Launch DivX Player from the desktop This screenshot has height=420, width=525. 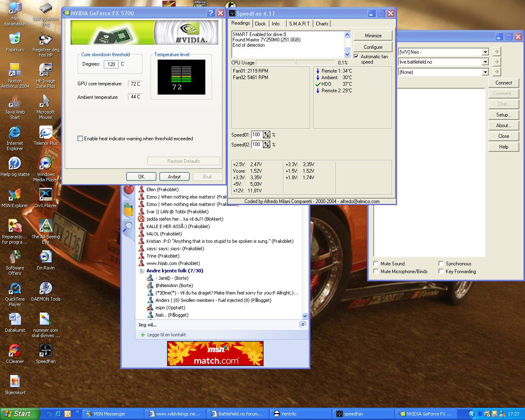coord(46,198)
